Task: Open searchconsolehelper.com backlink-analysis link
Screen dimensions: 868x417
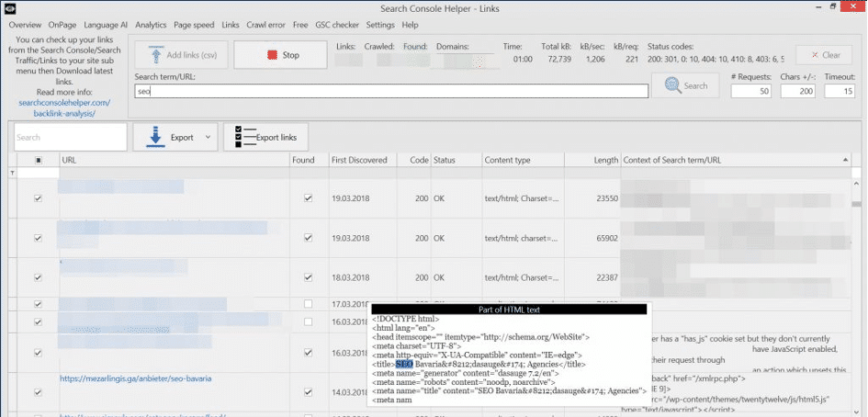Action: point(64,108)
